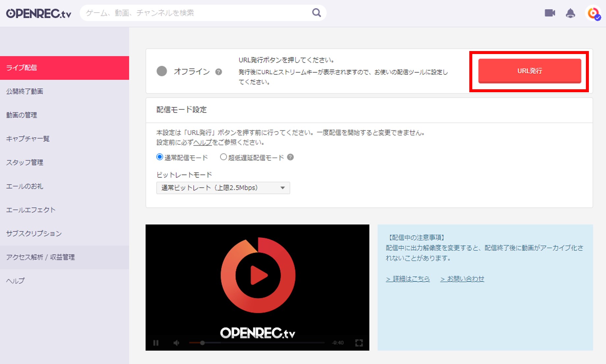Open 公開終了動画 in the sidebar
Viewport: 606px width, 364px height.
click(65, 92)
